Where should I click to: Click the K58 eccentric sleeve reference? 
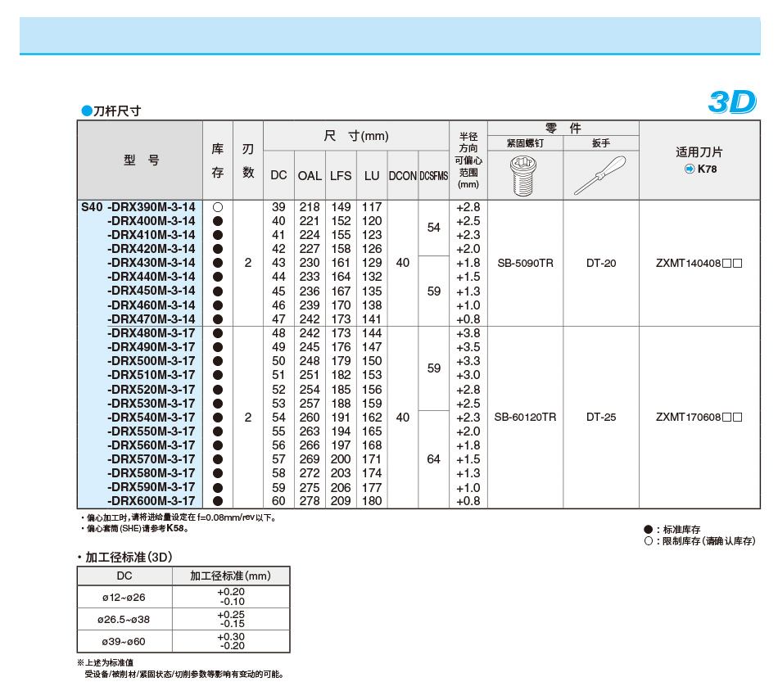pyautogui.click(x=174, y=528)
